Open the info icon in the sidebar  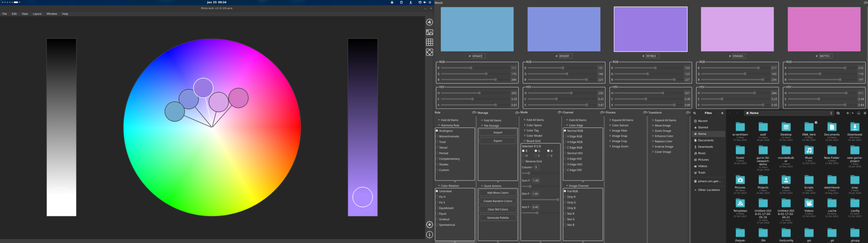pos(430,235)
